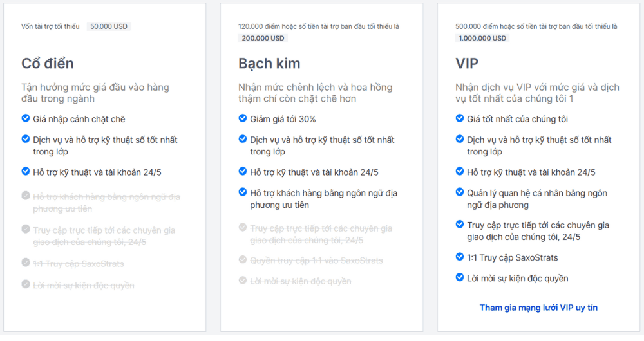Click the checkmark icon beside "Giá tốt nhất của chúng tôi"
Image resolution: width=644 pixels, height=341 pixels.
pos(460,118)
